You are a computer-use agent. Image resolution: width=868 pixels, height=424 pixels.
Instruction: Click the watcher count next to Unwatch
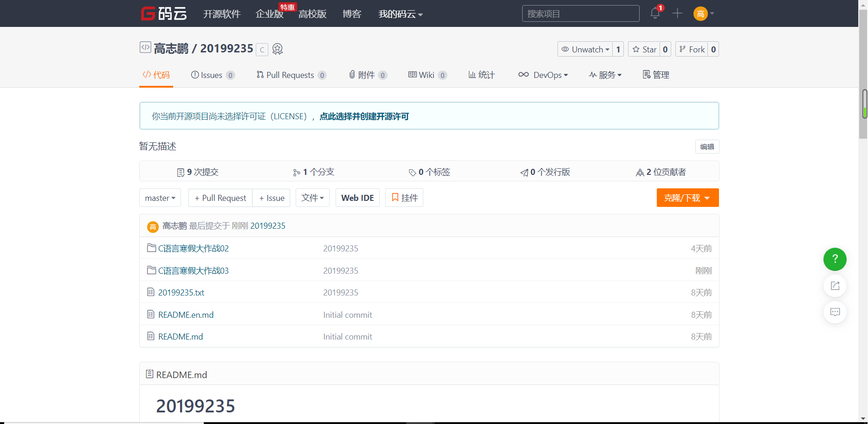(618, 49)
